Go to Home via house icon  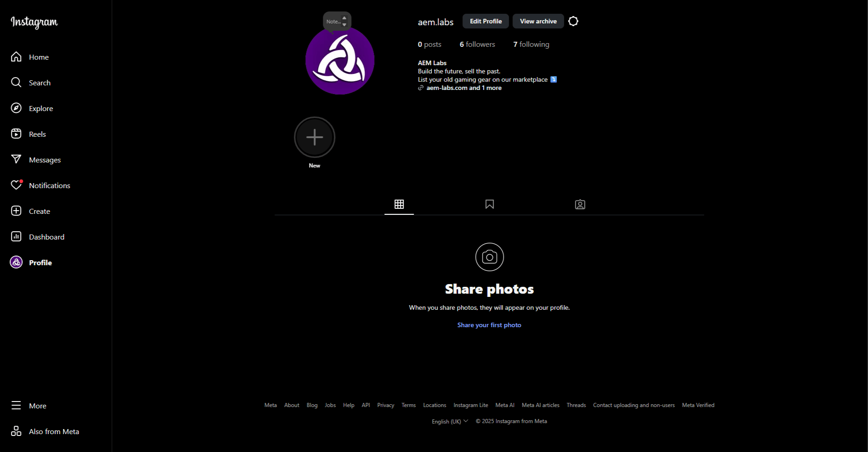[16, 57]
